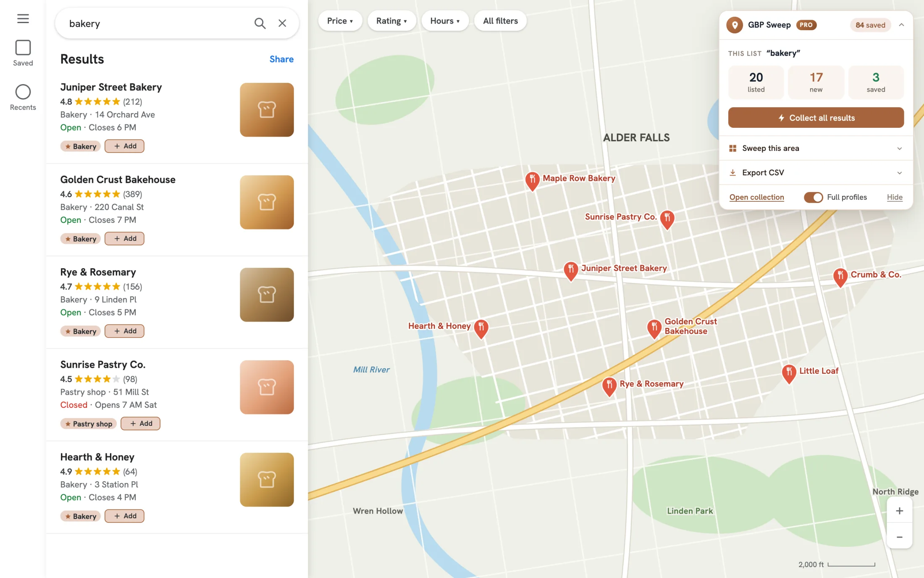Share the results list
This screenshot has width=924, height=578.
[281, 59]
